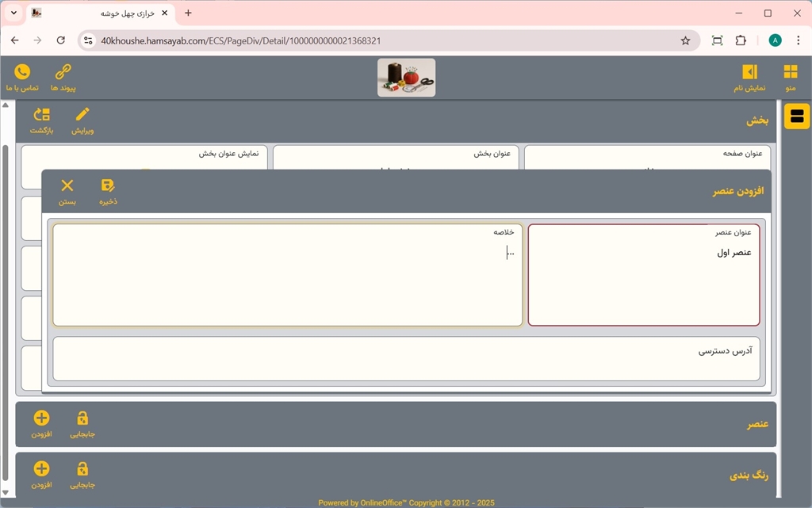The width and height of the screenshot is (812, 508).
Task: Click the Access Address (آدرس دسترسی) field
Action: click(x=406, y=359)
